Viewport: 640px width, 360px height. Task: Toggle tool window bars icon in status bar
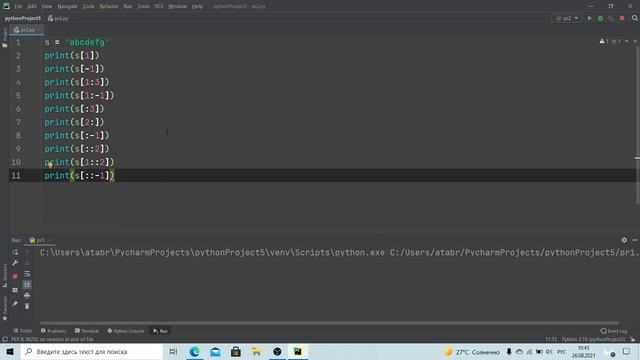(5, 339)
